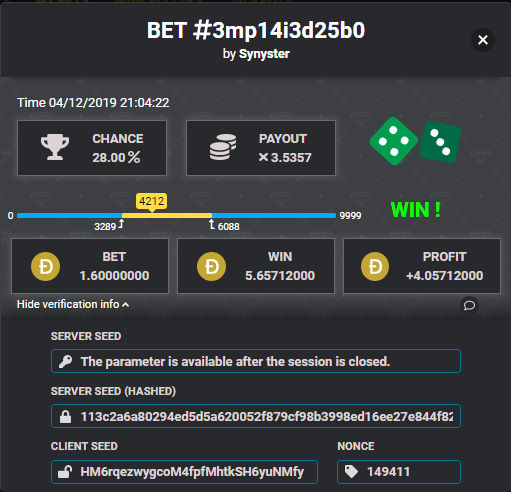Select the hashed server seed field

pos(256,416)
